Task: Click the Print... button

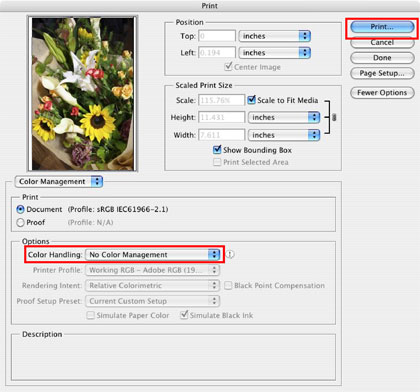Action: (x=382, y=27)
